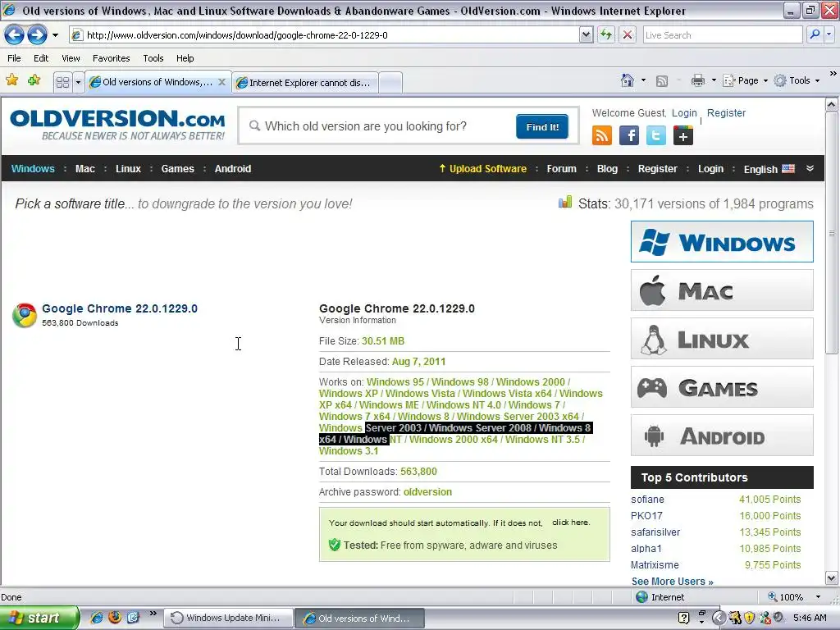The width and height of the screenshot is (840, 630).
Task: Open the Favorites menu
Action: [111, 58]
